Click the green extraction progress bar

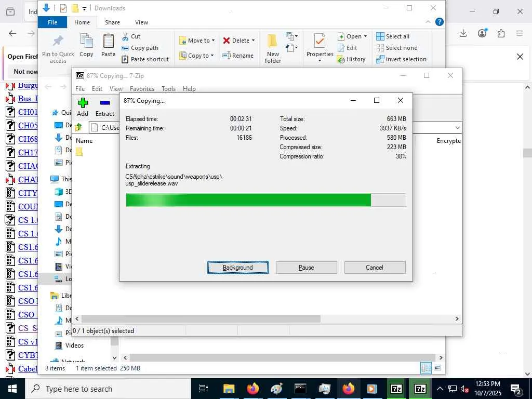tap(265, 200)
